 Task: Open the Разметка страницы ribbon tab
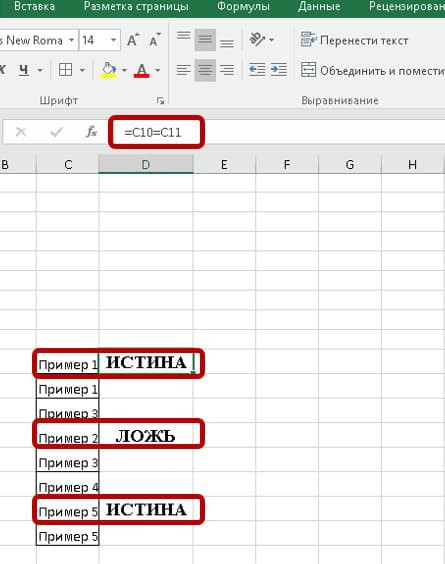coord(136,6)
